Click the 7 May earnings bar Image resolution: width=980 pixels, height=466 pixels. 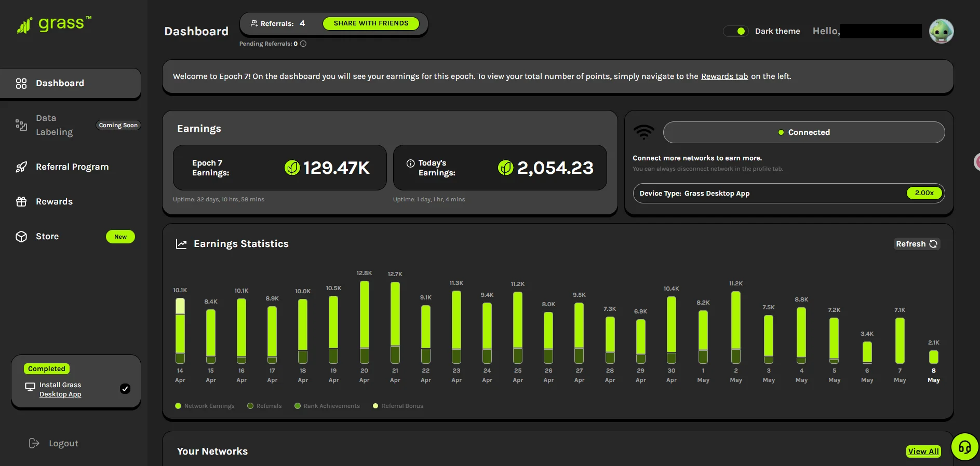tap(900, 341)
